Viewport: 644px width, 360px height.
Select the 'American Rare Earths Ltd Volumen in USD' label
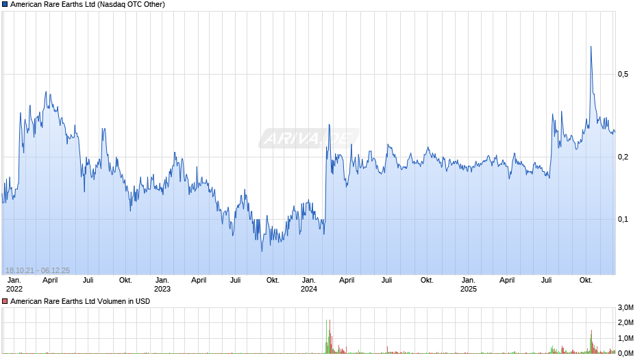coord(80,301)
